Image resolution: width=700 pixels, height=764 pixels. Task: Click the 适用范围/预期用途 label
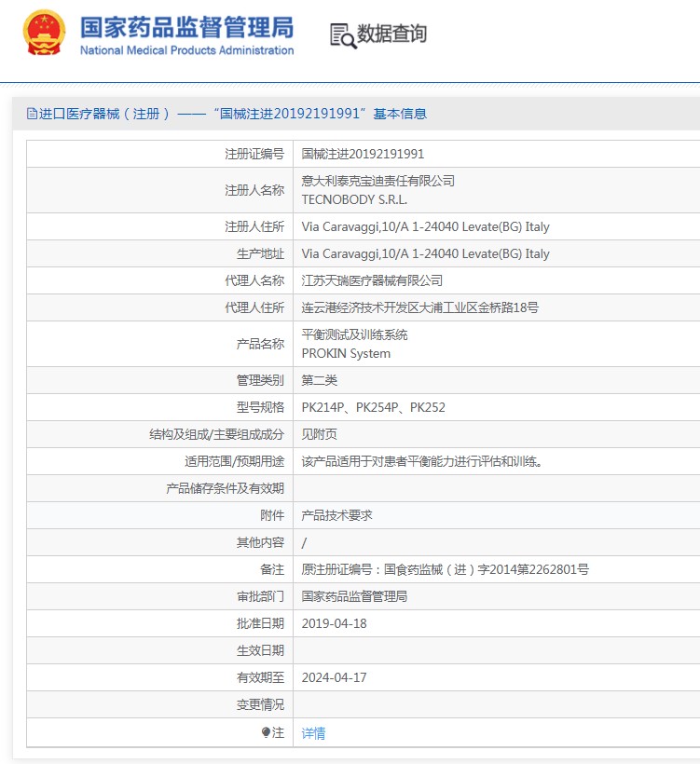pyautogui.click(x=235, y=461)
